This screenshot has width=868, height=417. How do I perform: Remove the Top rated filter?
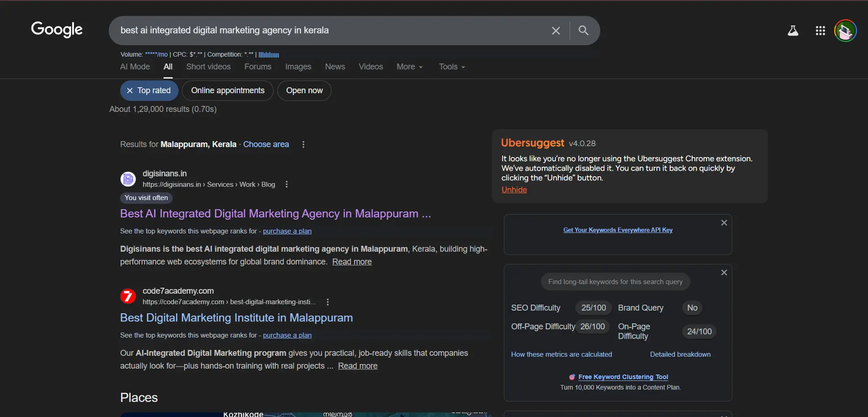point(130,90)
